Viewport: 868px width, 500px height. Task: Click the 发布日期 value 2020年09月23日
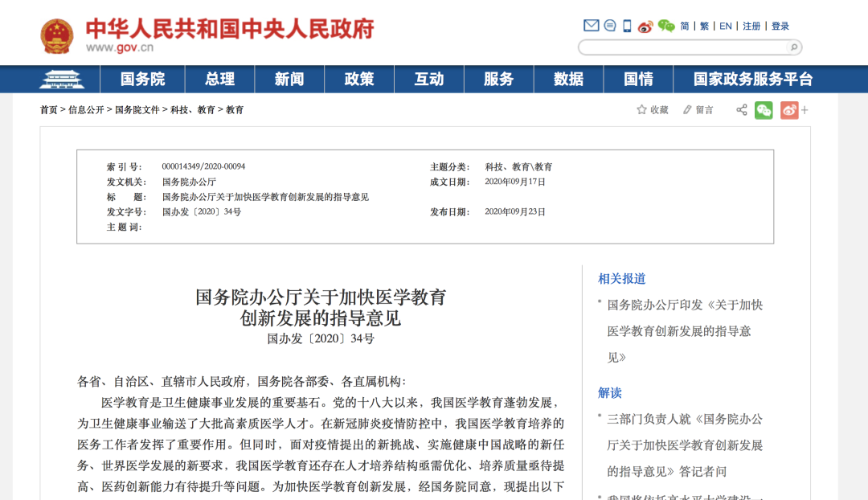(515, 211)
